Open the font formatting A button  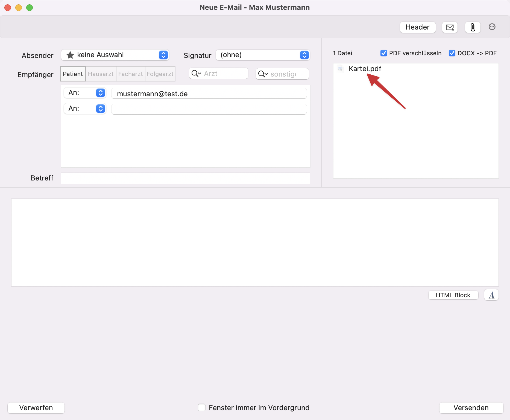491,295
